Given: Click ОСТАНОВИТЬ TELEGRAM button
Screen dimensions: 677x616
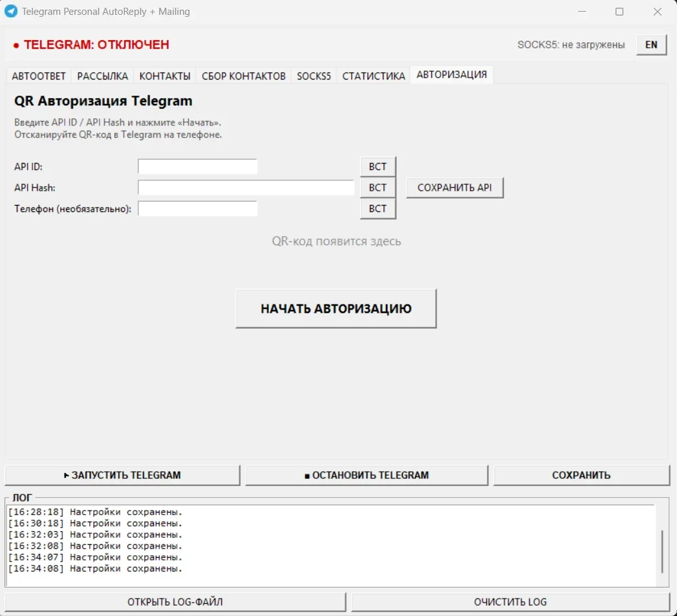Looking at the screenshot, I should (x=367, y=475).
